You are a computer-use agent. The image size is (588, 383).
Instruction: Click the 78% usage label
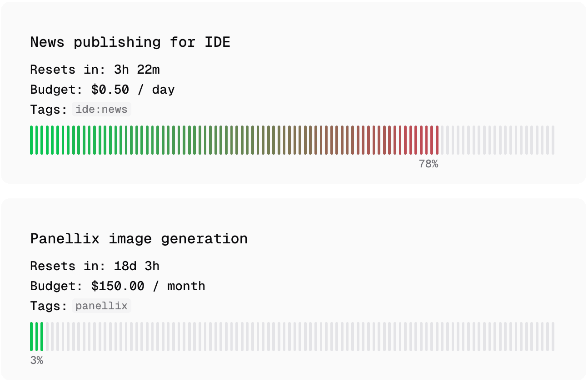pos(428,164)
